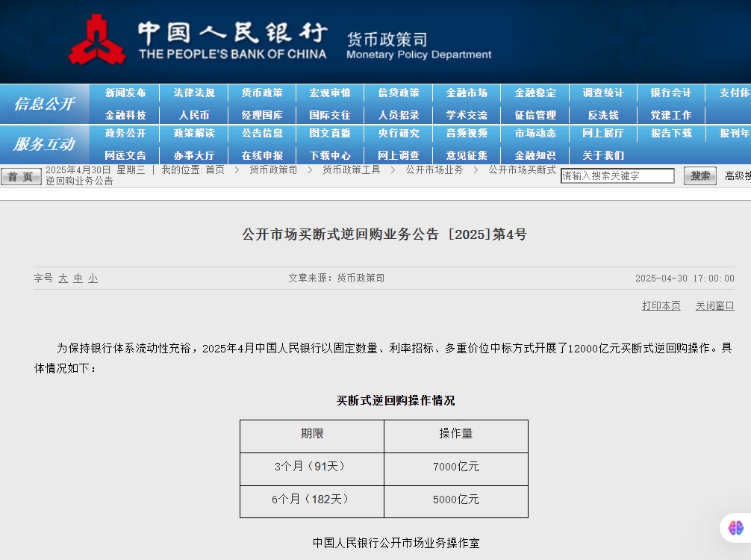Viewport: 751px width, 560px height.
Task: Click 关闭窗口 to close window
Action: point(714,305)
